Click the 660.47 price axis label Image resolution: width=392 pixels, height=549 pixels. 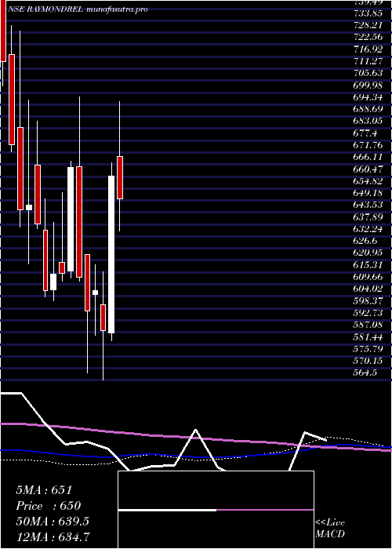point(368,169)
